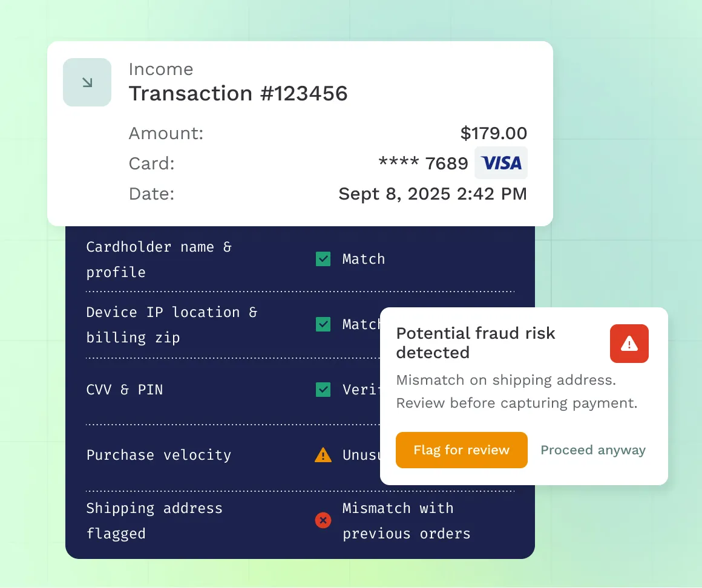This screenshot has height=588, width=702.
Task: Select the Cardholder name & profile row
Action: pyautogui.click(x=159, y=260)
